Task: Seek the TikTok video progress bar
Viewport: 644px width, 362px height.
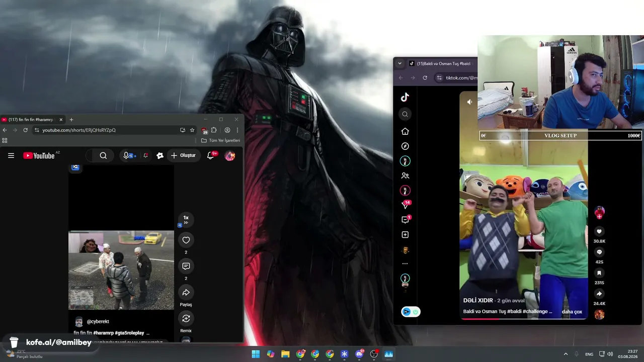Action: point(524,319)
